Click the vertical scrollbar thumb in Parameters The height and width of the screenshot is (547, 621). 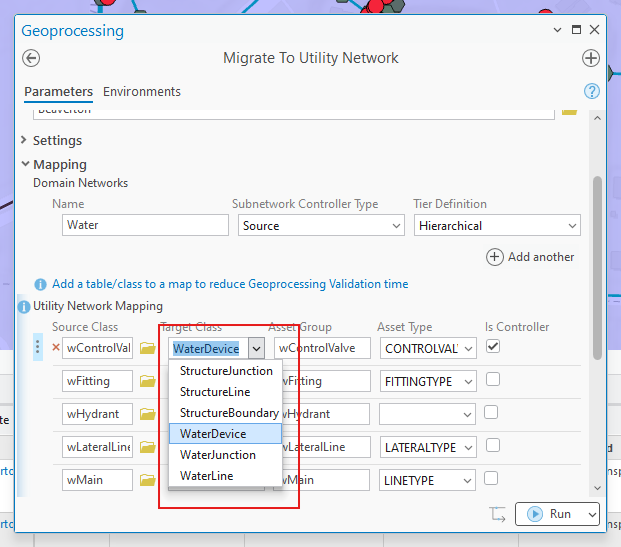[597, 268]
